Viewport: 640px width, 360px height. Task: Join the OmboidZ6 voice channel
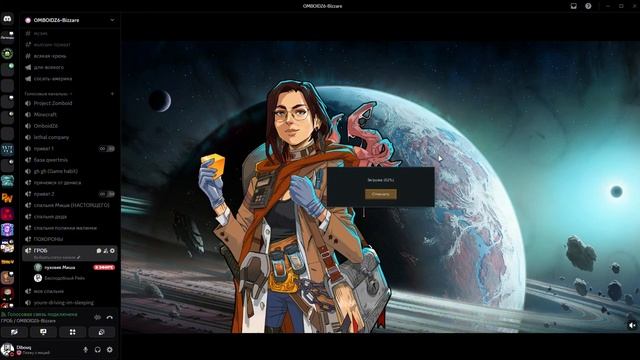(70, 126)
